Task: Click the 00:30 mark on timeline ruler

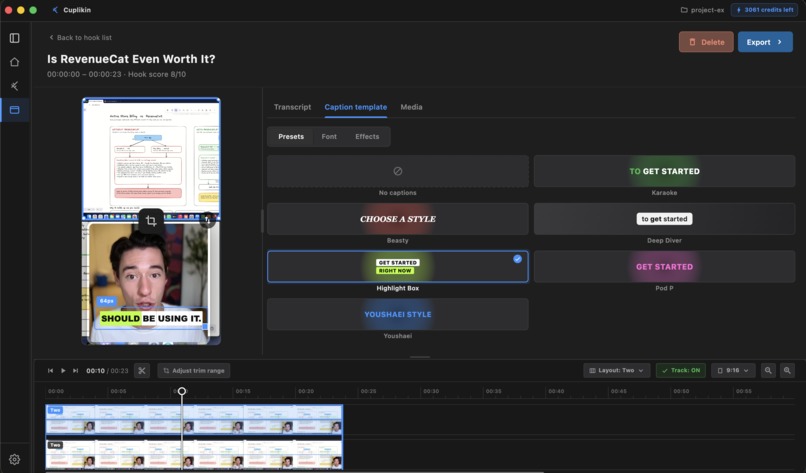Action: (x=431, y=391)
